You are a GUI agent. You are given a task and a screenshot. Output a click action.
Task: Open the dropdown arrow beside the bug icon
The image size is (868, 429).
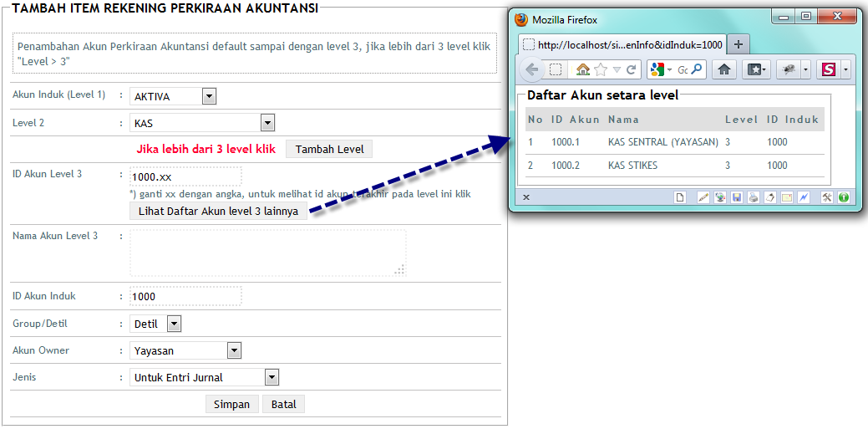click(805, 69)
